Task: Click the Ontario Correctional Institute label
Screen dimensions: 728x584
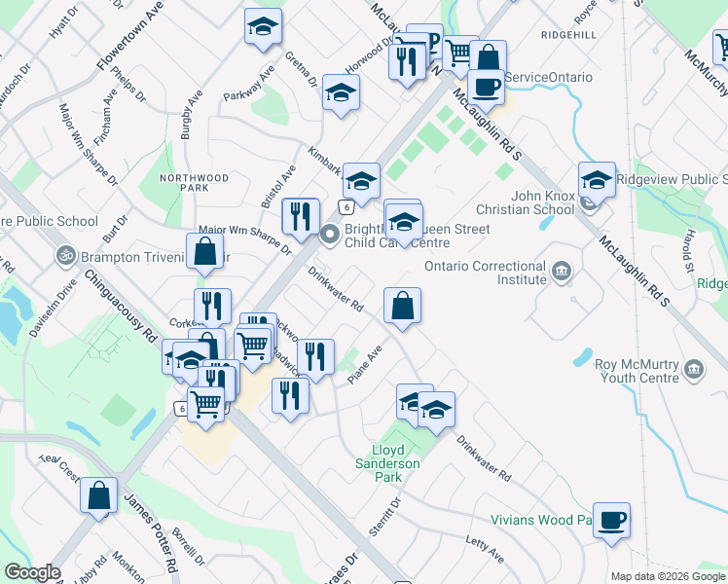Action: (x=486, y=273)
